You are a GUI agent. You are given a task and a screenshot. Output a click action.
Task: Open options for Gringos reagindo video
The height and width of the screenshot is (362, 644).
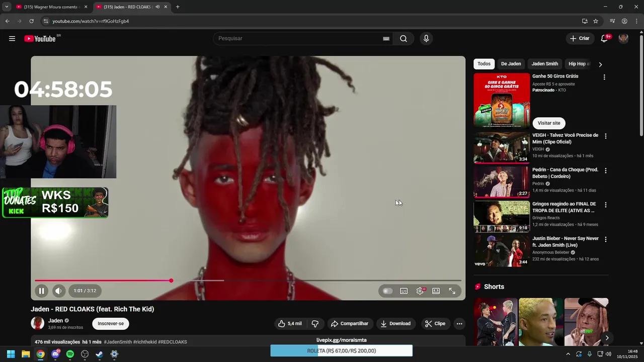tap(605, 205)
